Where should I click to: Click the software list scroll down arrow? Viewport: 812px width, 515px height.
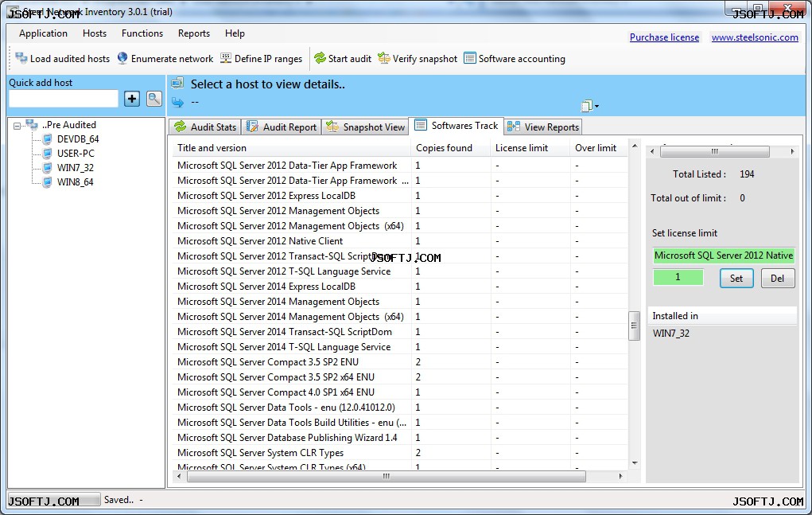pos(635,463)
